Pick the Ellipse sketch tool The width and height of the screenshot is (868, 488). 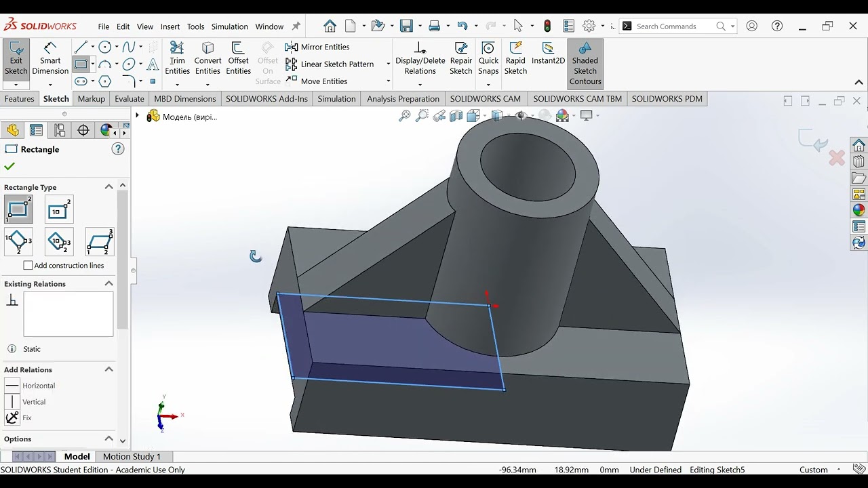(128, 64)
